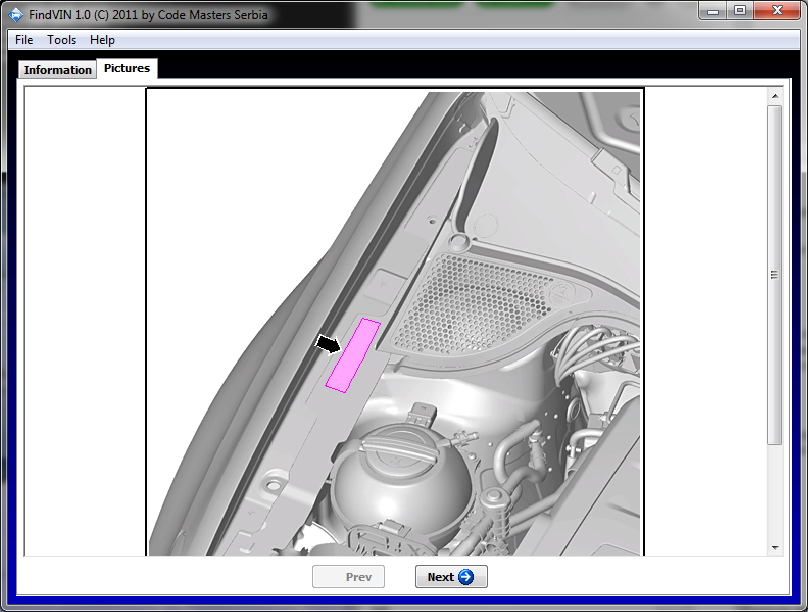Maximize the FindVIN window
This screenshot has width=808, height=612.
739,11
